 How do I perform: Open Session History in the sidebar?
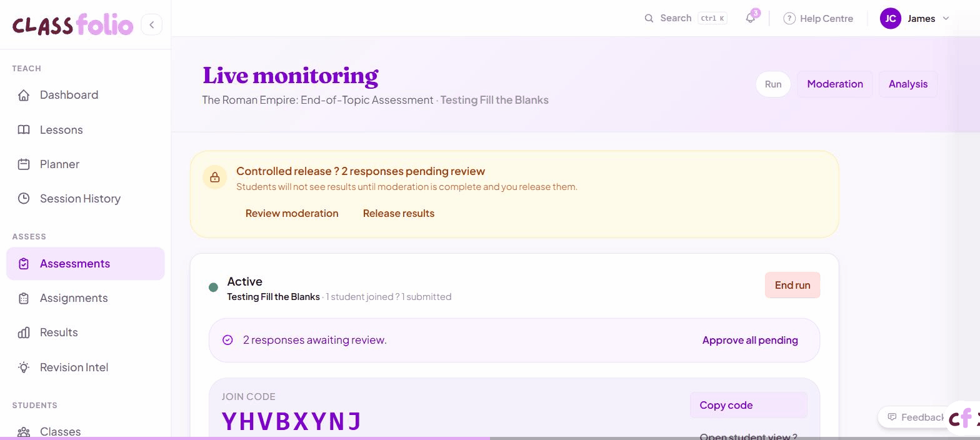pyautogui.click(x=86, y=199)
